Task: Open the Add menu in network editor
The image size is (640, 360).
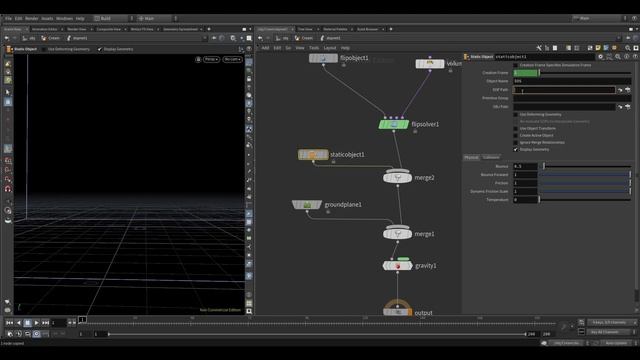Action: coord(265,48)
